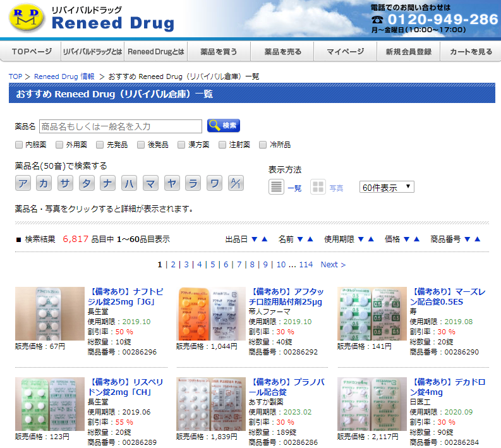Click Reneed Drug 情報 breadcrumb link
Viewport: 501px width, 448px height.
[x=64, y=76]
